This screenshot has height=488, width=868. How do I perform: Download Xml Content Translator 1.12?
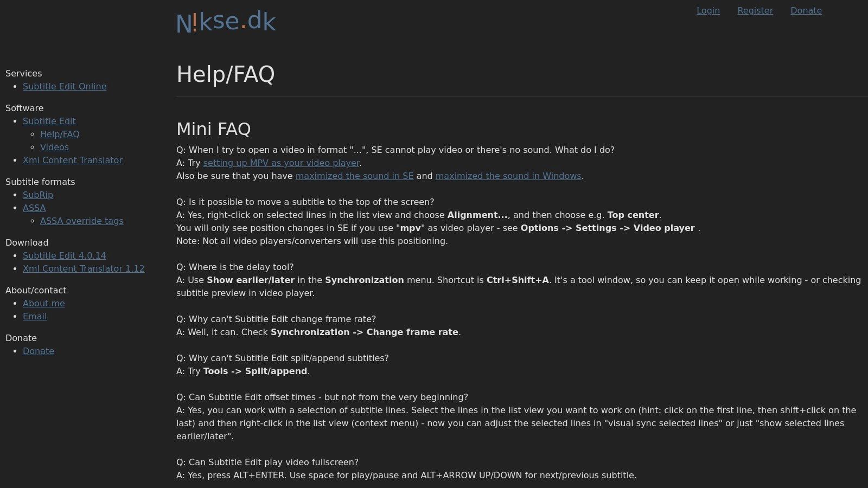(84, 268)
